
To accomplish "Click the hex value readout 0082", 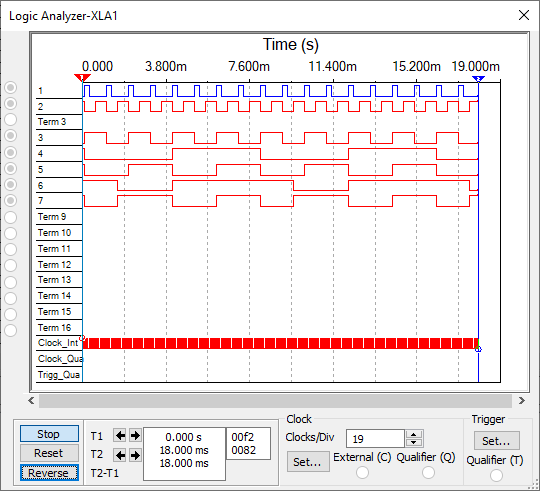I will 243,450.
